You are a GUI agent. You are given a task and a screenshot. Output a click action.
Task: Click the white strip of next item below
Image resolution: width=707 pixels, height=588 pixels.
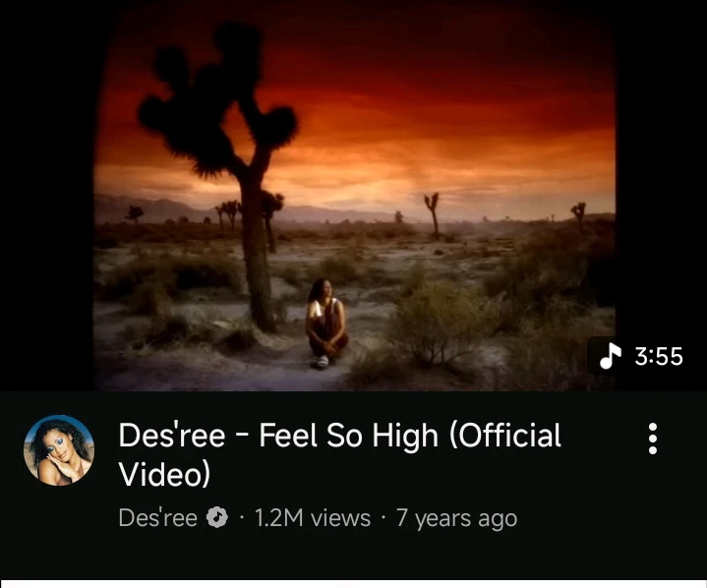pos(354,584)
